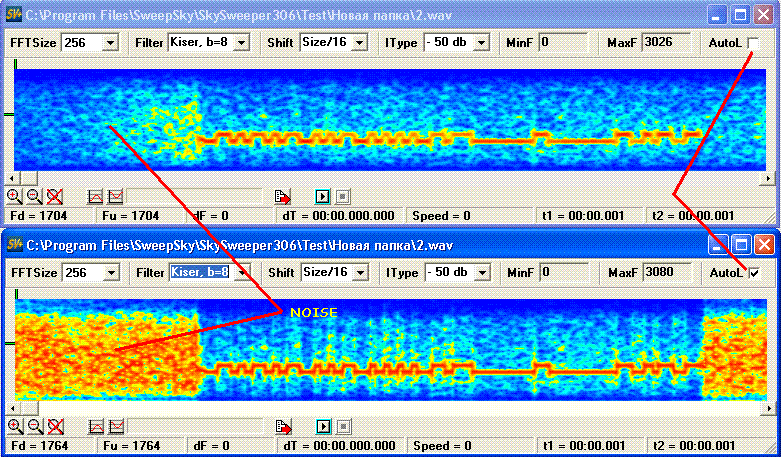Click MaxF field showing 3026
781x457 pixels.
pos(665,43)
